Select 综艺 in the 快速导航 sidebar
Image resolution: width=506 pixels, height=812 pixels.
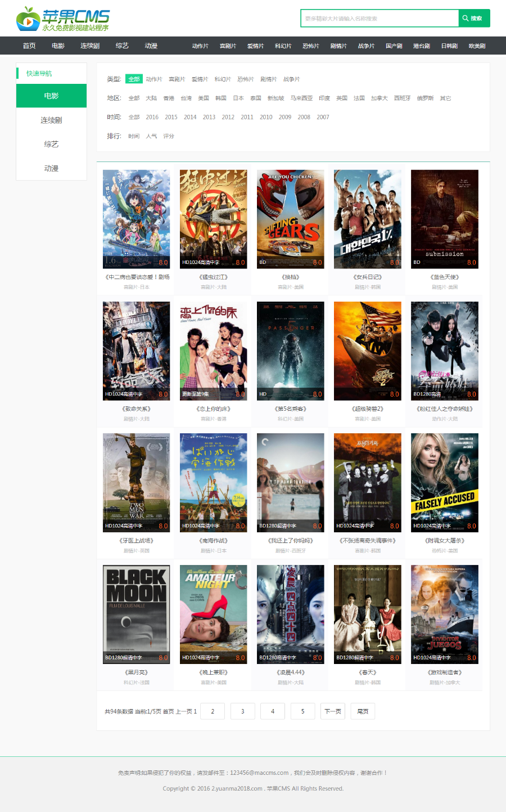click(51, 144)
